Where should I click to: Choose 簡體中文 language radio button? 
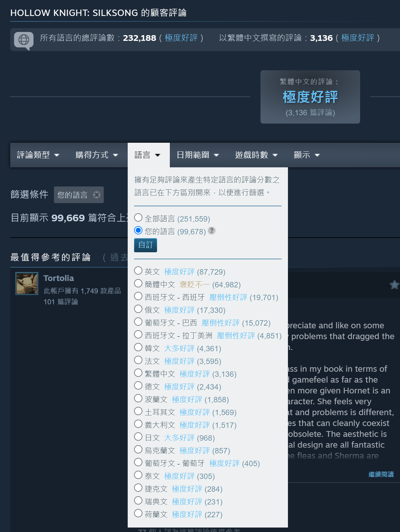138,284
